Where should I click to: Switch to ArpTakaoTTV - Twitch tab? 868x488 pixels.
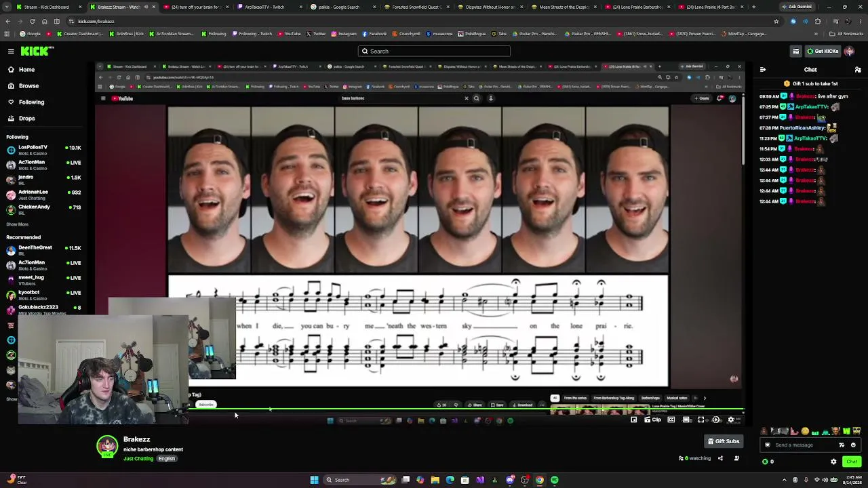pos(268,7)
